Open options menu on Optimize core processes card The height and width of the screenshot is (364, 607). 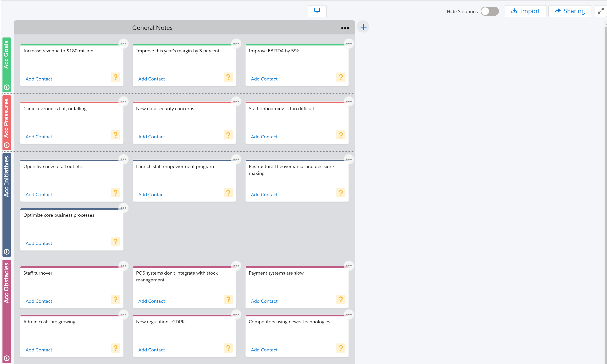pos(123,208)
